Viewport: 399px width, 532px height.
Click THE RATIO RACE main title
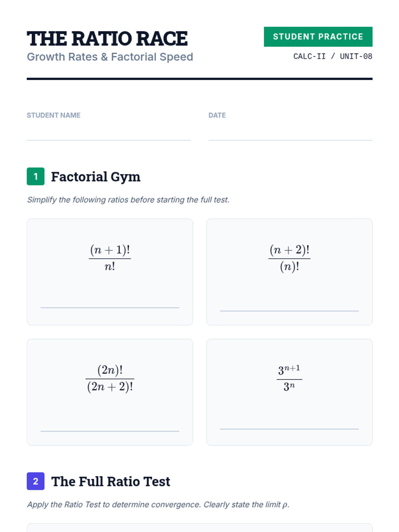point(107,39)
